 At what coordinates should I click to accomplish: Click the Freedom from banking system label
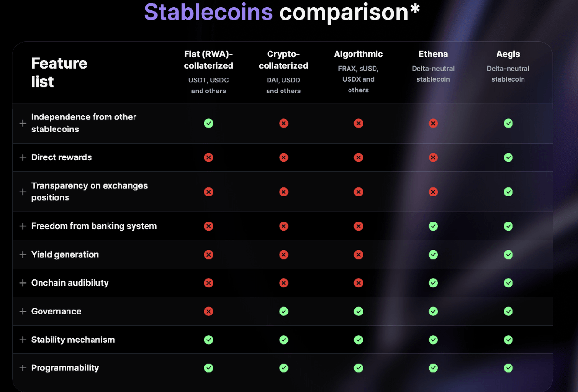point(94,226)
